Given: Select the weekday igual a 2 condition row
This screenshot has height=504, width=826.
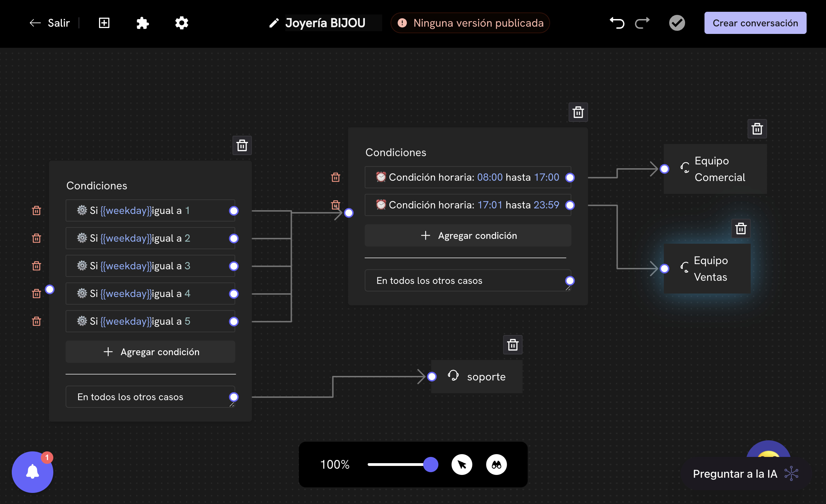Looking at the screenshot, I should (x=150, y=238).
